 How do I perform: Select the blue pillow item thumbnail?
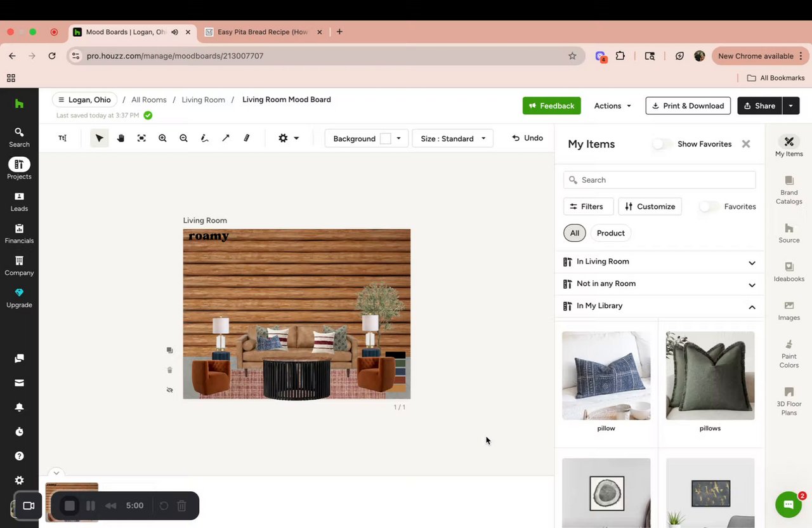pyautogui.click(x=606, y=376)
